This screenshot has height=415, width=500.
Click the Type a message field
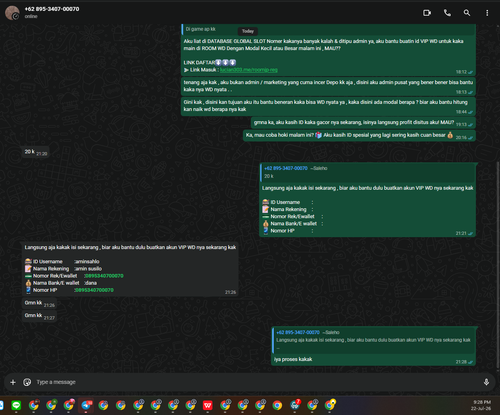[257, 382]
